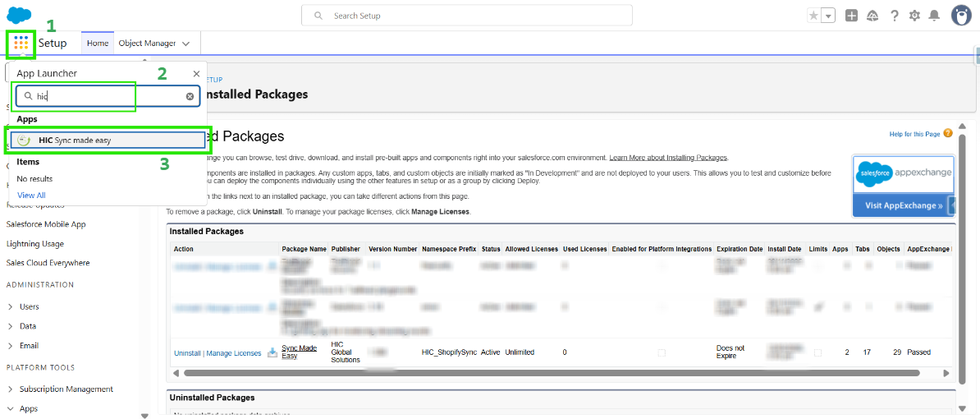Screen dimensions: 980x419
Task: Expand the Users tree node
Action: coord(11,307)
